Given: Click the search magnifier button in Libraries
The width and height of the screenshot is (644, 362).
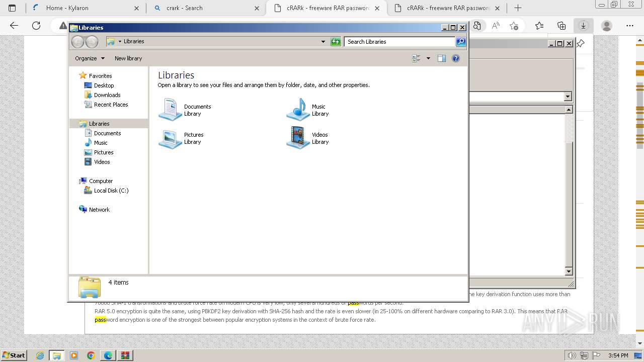Looking at the screenshot, I should (461, 42).
